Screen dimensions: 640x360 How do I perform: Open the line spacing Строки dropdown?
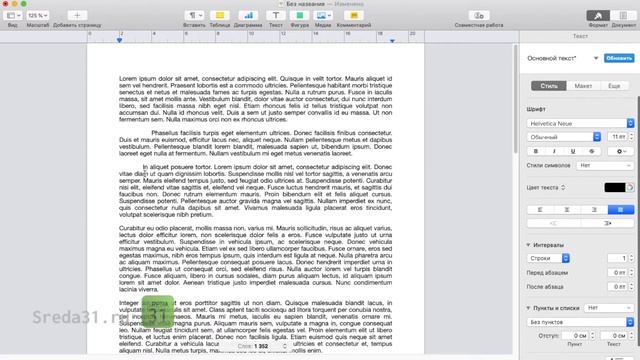[x=548, y=258]
